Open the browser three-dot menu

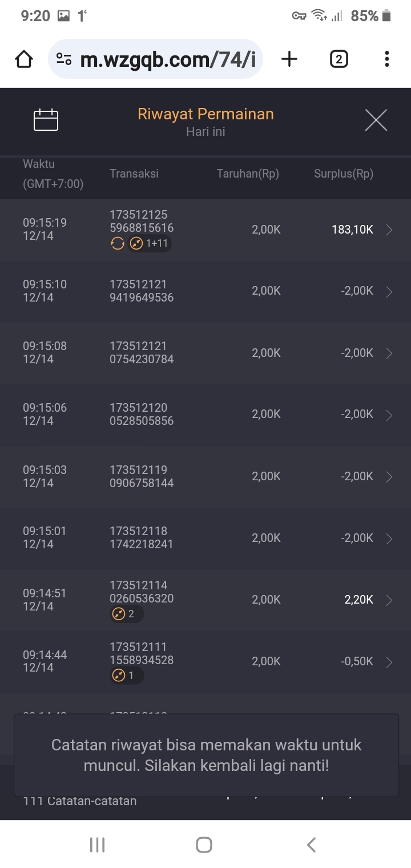pos(386,59)
